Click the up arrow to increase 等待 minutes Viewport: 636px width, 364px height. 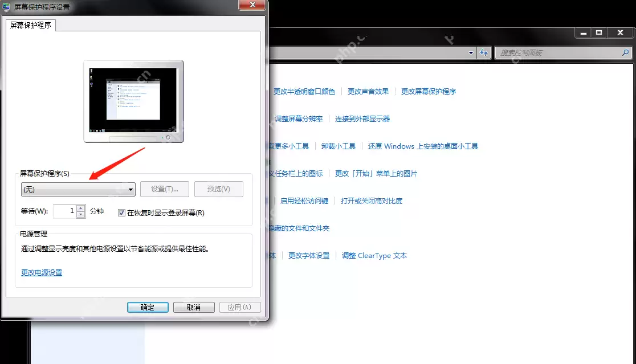(x=80, y=208)
